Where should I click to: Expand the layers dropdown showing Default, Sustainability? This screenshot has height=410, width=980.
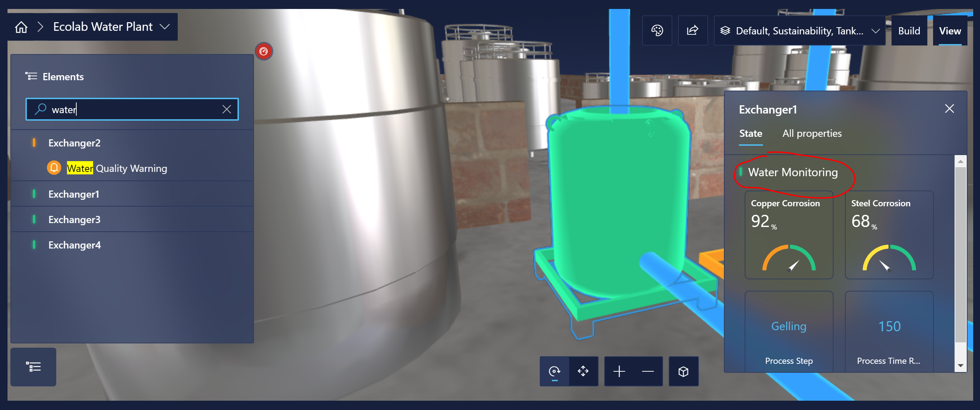click(x=876, y=31)
